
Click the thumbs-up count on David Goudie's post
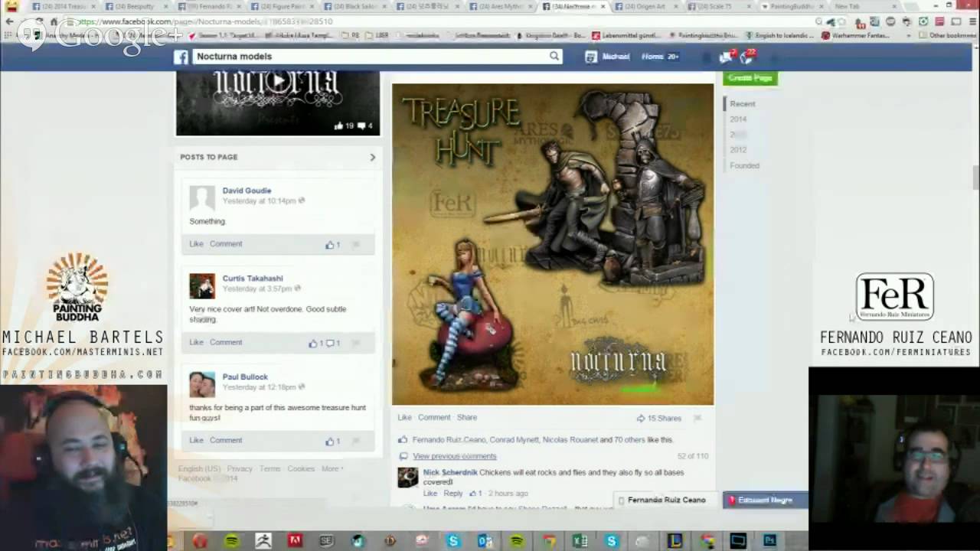[x=333, y=245]
